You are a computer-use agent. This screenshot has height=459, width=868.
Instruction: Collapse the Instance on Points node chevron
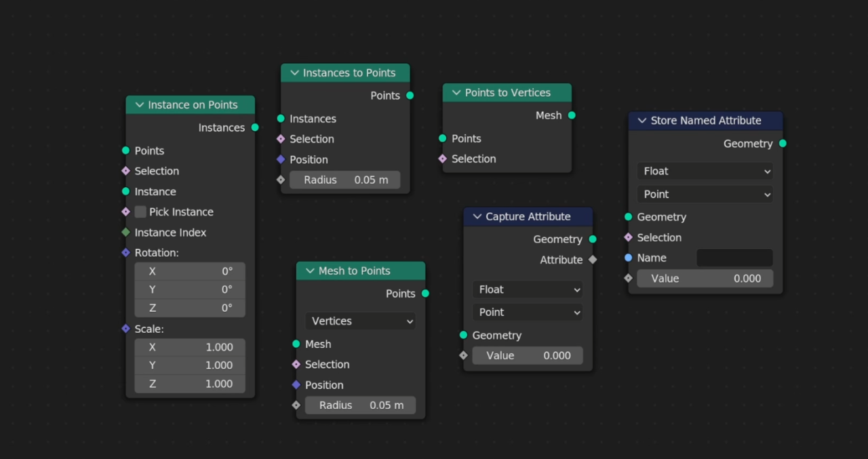click(140, 105)
